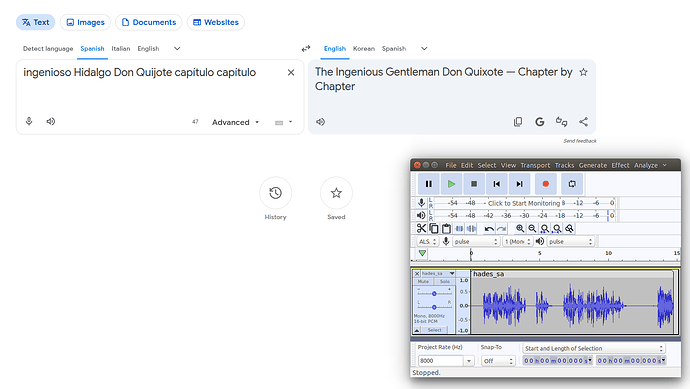Pause playback in Audacity

pyautogui.click(x=429, y=184)
